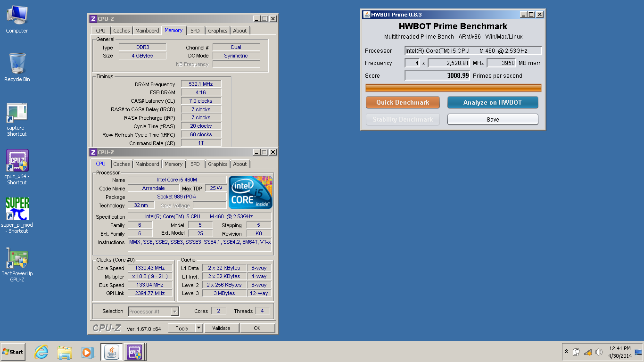This screenshot has width=644, height=362.
Task: Click the 2,528.91 MHz frequency field
Action: [x=449, y=63]
